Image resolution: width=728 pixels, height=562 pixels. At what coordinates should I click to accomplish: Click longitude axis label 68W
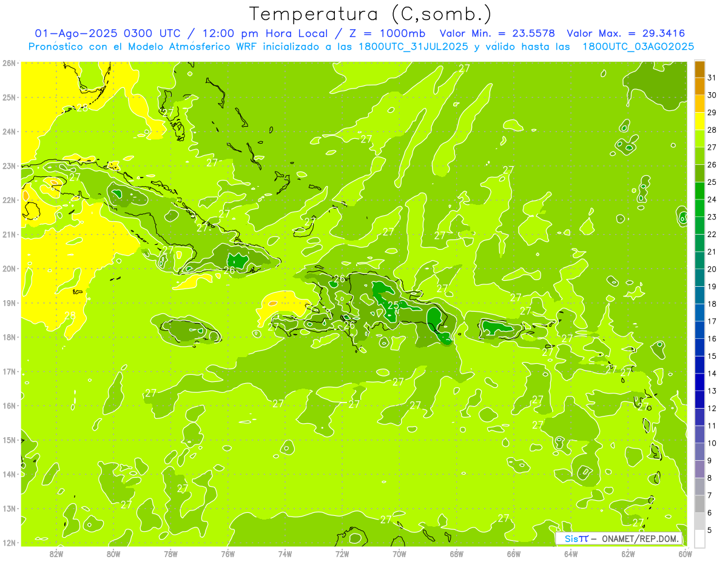[x=456, y=554]
